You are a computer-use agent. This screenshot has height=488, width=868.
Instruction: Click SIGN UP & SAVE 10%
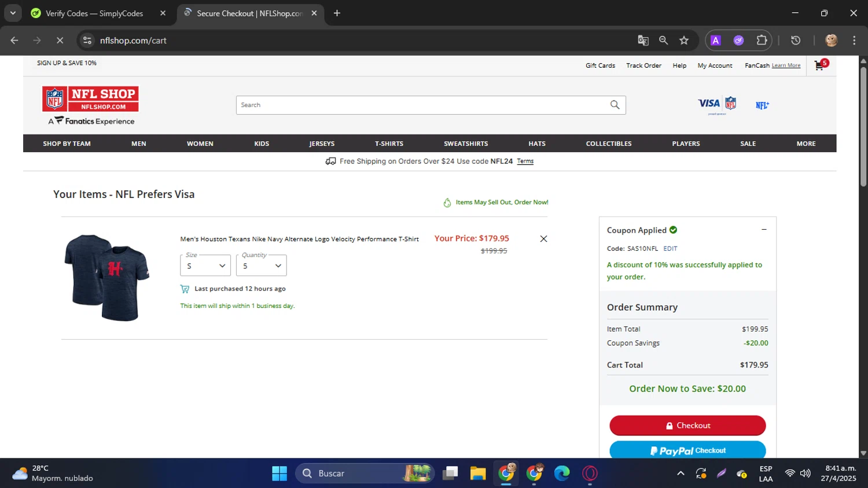(x=67, y=63)
